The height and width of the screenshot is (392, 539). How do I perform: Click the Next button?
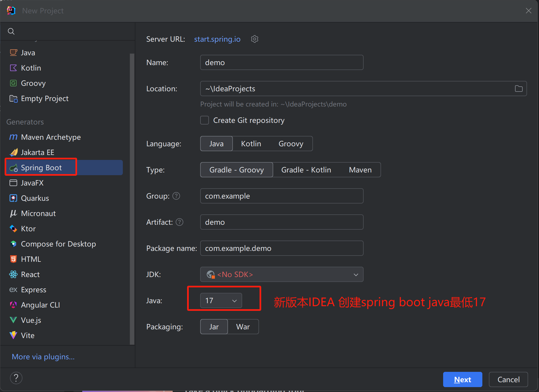(x=462, y=379)
